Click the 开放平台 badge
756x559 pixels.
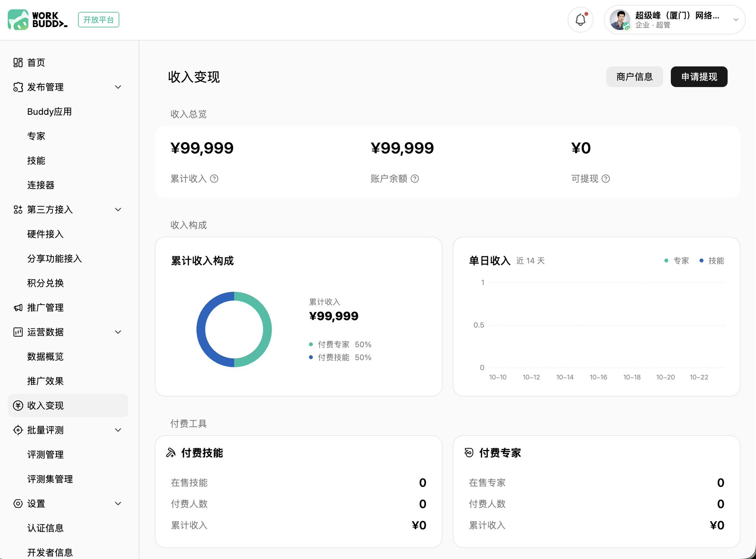99,20
